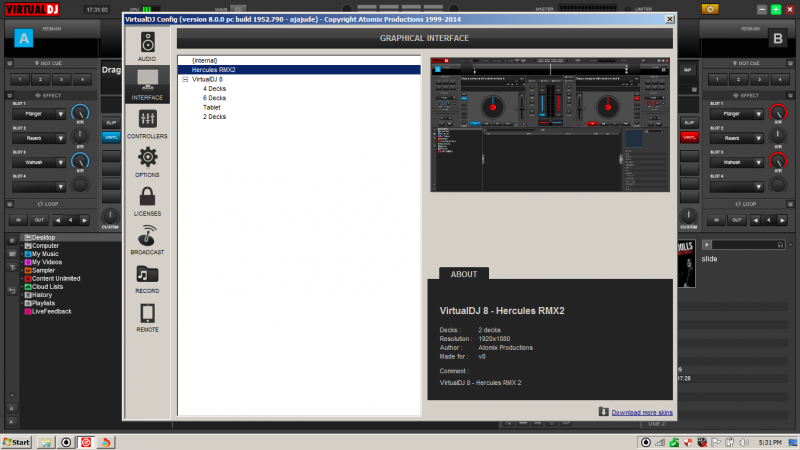Click the TAP button on deck B
This screenshot has height=450, width=800.
(x=687, y=70)
